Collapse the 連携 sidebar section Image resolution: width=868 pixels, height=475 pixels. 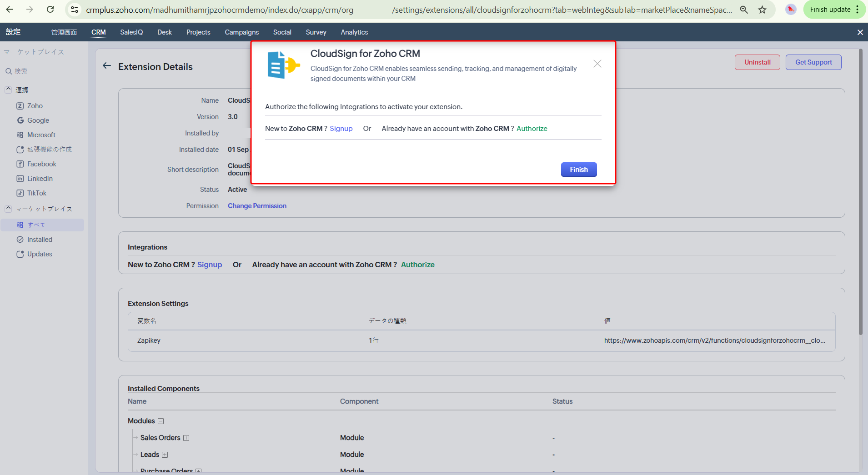pyautogui.click(x=8, y=90)
